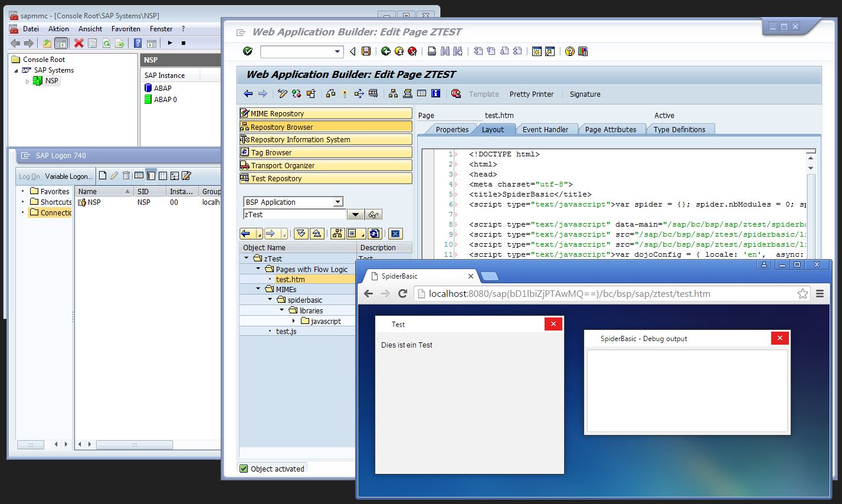The image size is (842, 504).
Task: Expand all nodes in object tree toolbar
Action: (x=301, y=234)
